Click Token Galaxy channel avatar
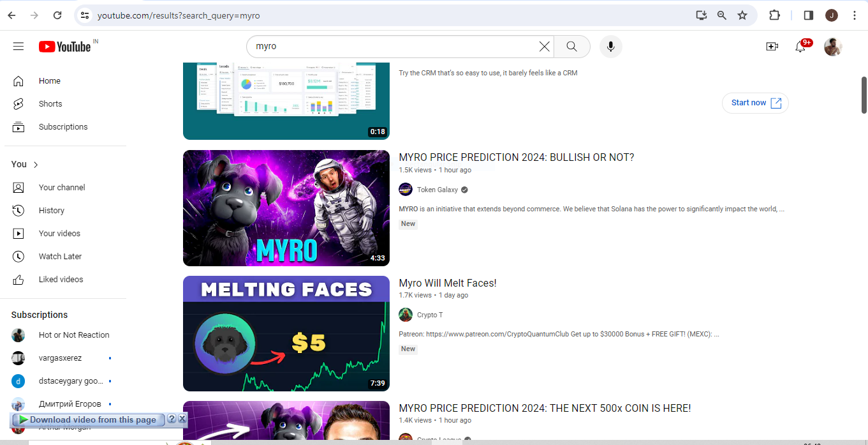This screenshot has height=445, width=868. tap(406, 190)
